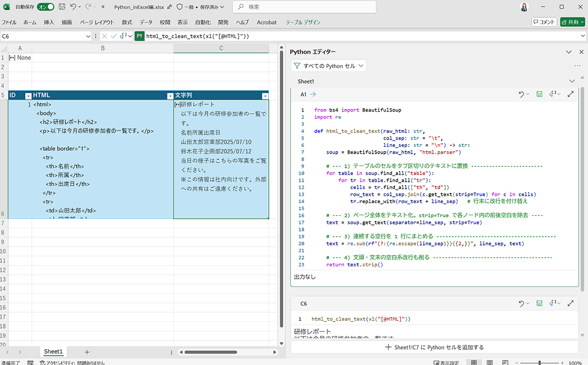The image size is (588, 365).
Task: Open the 文字列 column filter dropdown
Action: coord(265,96)
